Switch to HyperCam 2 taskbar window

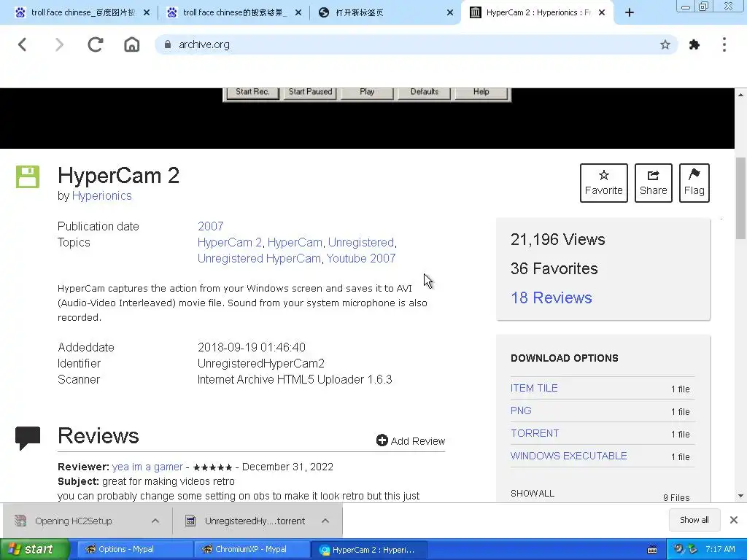pyautogui.click(x=368, y=550)
